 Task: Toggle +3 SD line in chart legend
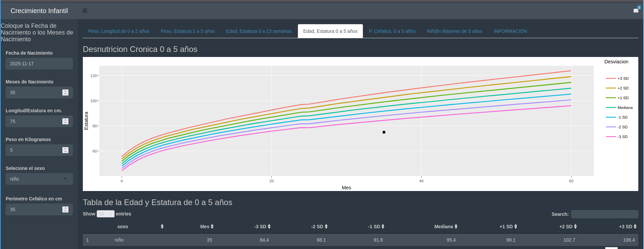618,78
